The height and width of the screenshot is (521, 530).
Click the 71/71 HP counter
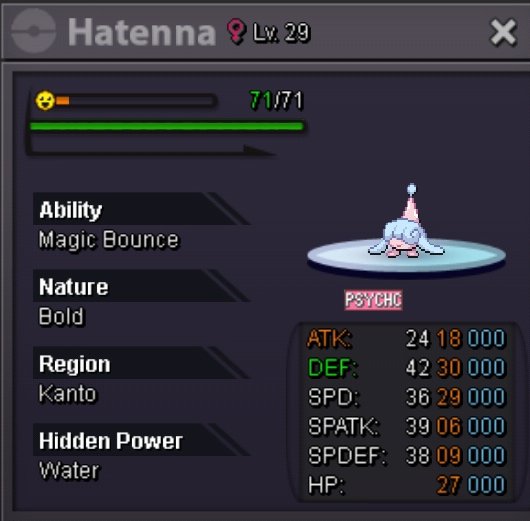pos(276,100)
